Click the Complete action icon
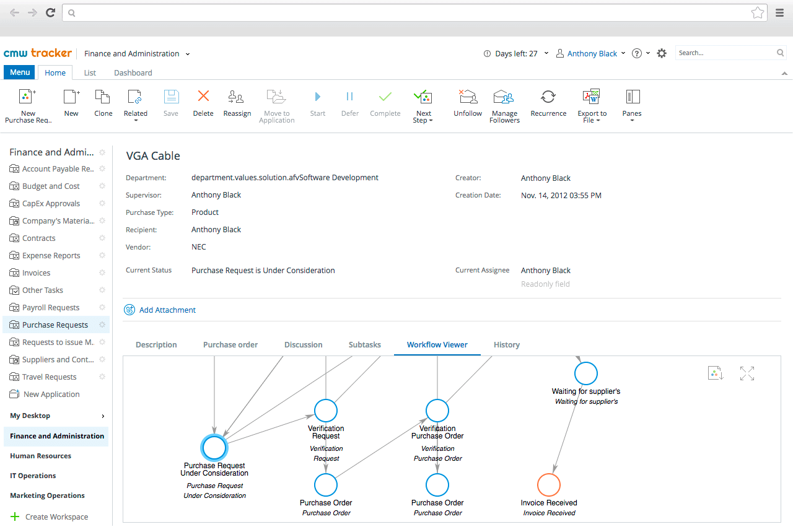Viewport: 793px width, 532px height. (385, 104)
